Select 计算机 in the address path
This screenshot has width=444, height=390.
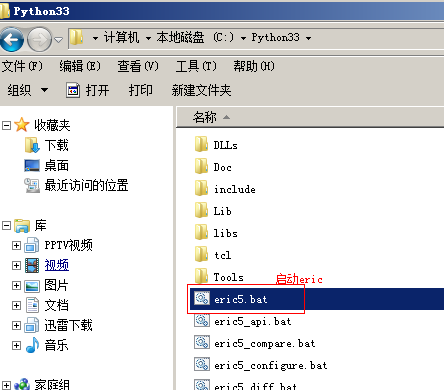point(121,37)
